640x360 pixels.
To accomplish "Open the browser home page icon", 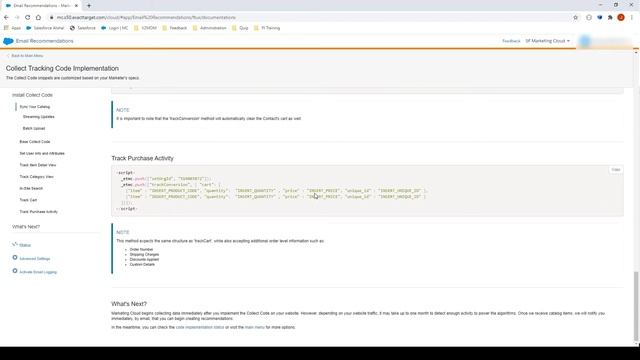I will tap(38, 18).
